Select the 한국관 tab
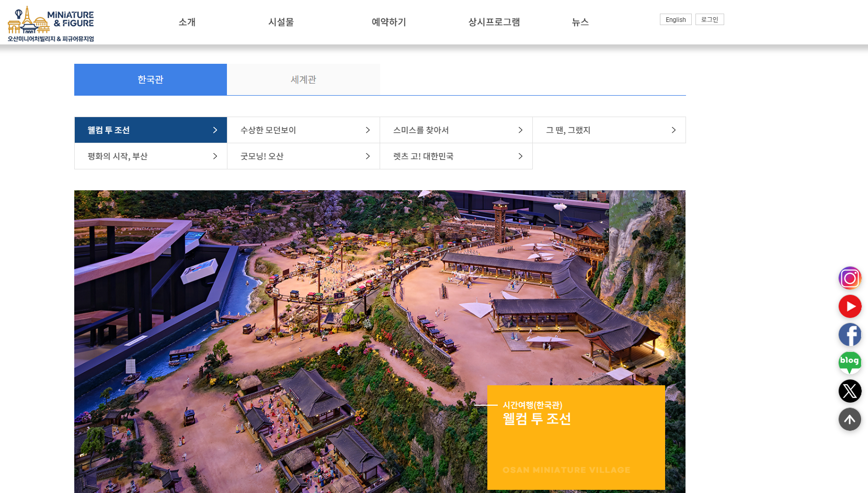The width and height of the screenshot is (868, 493). pos(151,79)
